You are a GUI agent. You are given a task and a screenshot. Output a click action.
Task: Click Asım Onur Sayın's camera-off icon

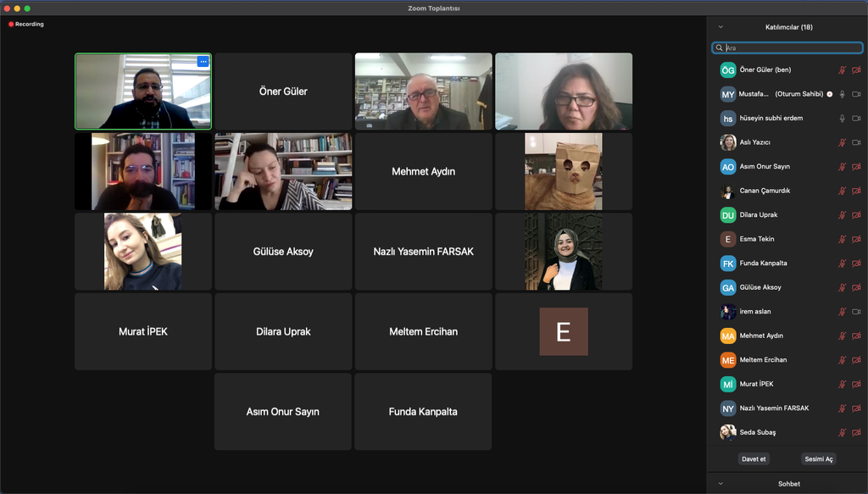click(x=856, y=167)
